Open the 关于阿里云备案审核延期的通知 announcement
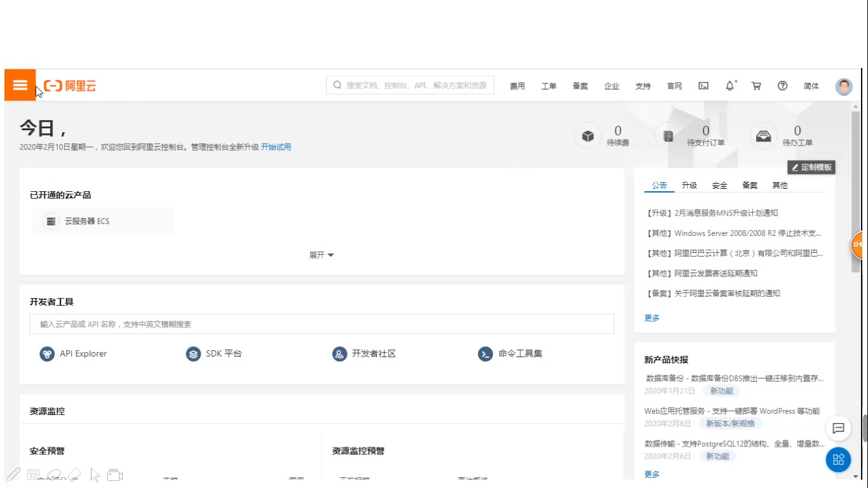The width and height of the screenshot is (868, 488). click(x=712, y=293)
